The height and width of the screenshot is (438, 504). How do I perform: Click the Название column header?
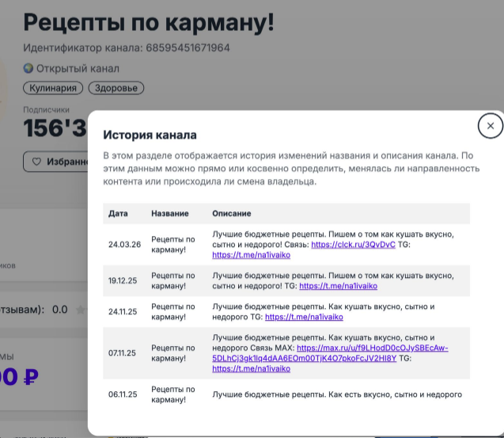click(x=169, y=214)
